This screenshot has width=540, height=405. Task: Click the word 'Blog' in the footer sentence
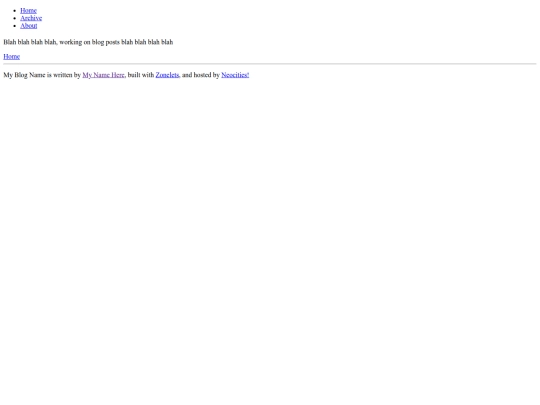[21, 75]
